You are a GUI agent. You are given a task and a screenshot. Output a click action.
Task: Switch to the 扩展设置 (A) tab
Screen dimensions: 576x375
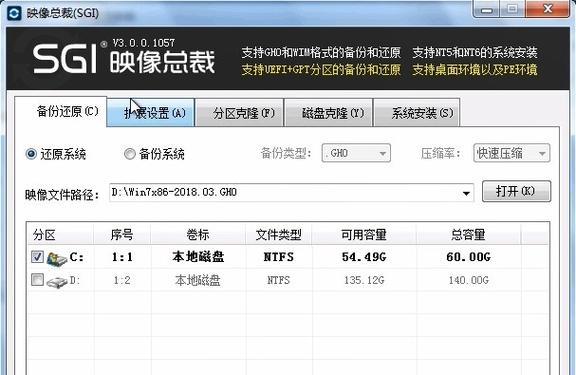[151, 113]
